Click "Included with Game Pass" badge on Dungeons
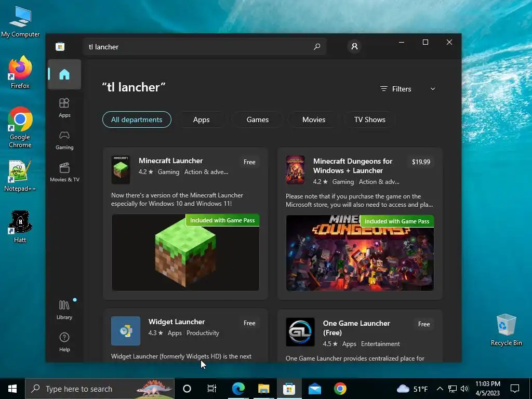Viewport: 532px width, 399px height. point(397,221)
